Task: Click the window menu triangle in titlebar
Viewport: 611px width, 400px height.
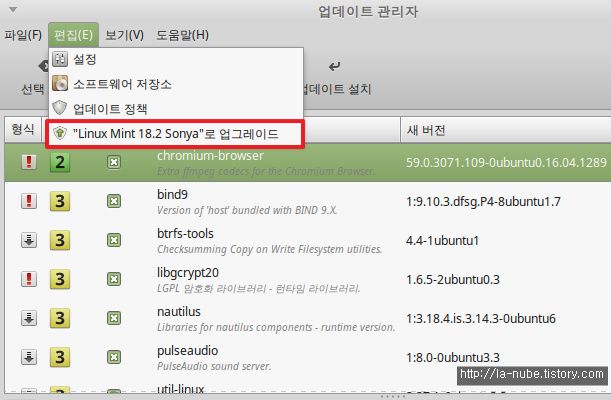Action: click(13, 10)
